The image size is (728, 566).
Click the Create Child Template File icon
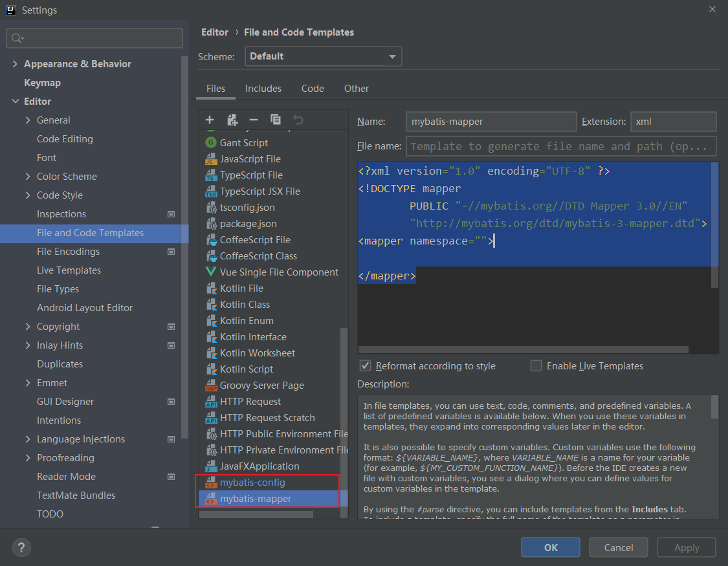click(232, 120)
